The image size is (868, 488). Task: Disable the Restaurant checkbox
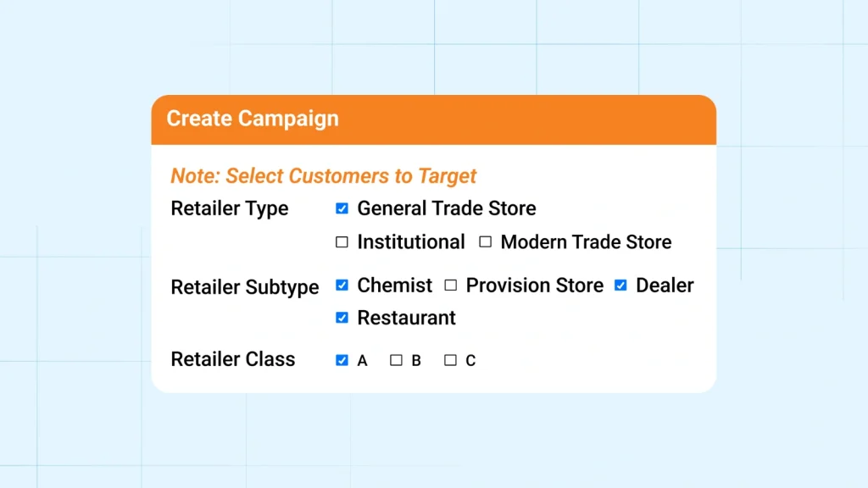(x=342, y=318)
